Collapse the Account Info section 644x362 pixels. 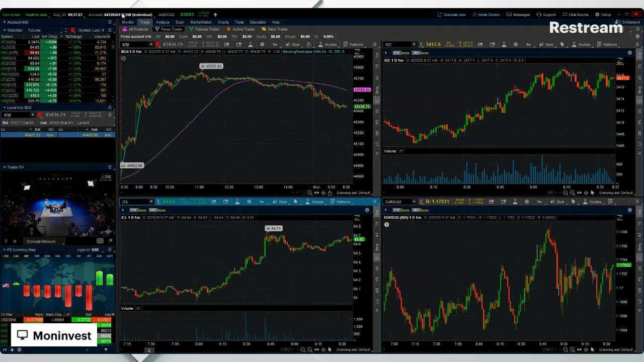click(x=4, y=22)
